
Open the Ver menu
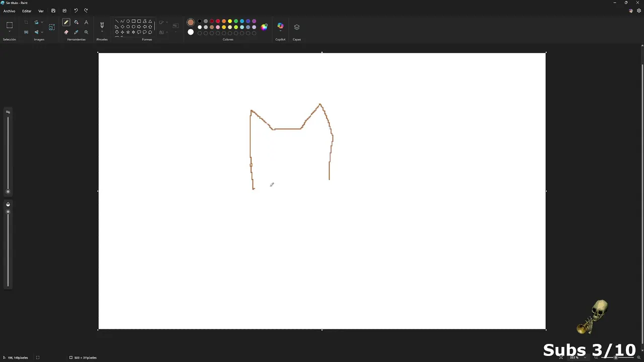tap(41, 11)
